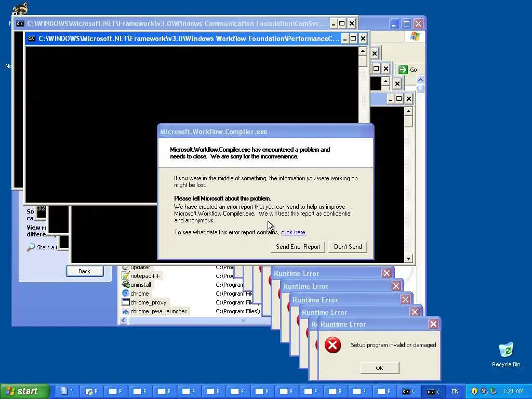Select the chrome search result icon

(126, 294)
